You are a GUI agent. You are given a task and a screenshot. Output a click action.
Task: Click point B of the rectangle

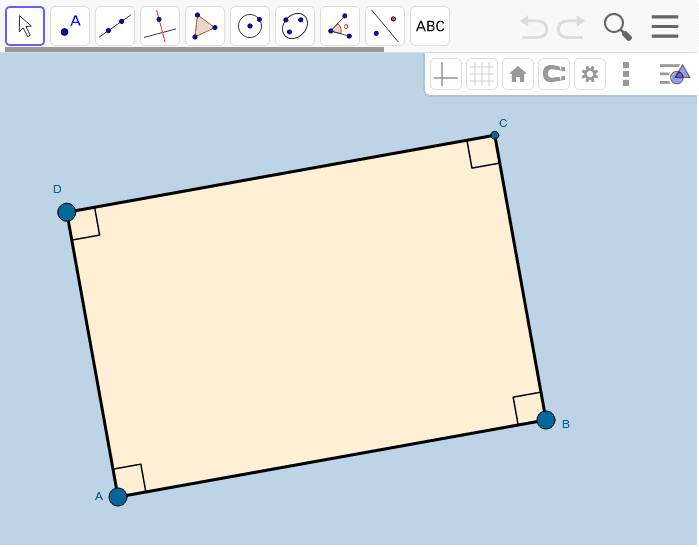pyautogui.click(x=546, y=420)
